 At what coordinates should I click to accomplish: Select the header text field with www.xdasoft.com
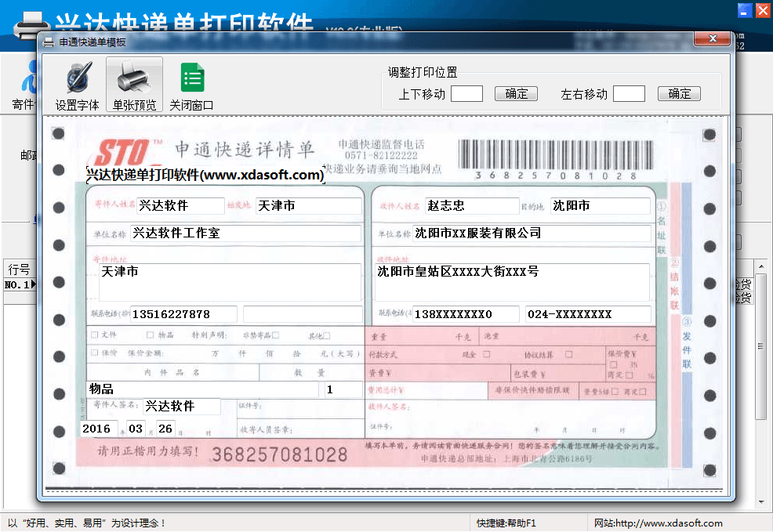[205, 175]
